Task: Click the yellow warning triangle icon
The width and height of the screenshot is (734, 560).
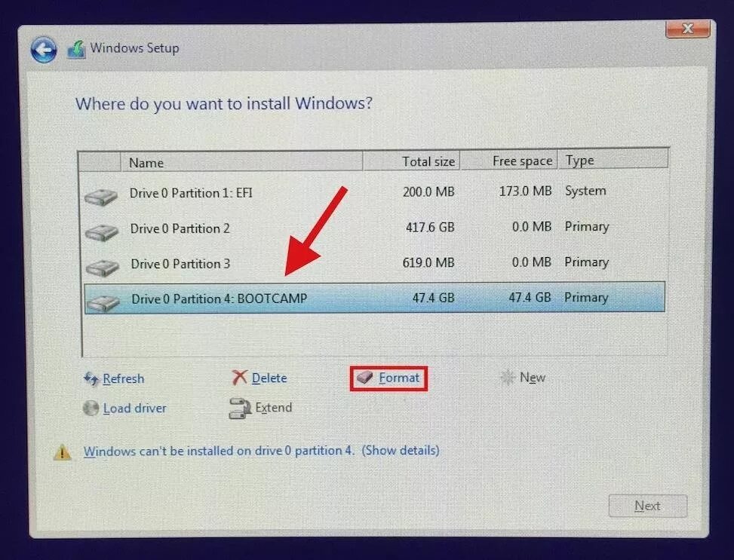Action: point(63,452)
